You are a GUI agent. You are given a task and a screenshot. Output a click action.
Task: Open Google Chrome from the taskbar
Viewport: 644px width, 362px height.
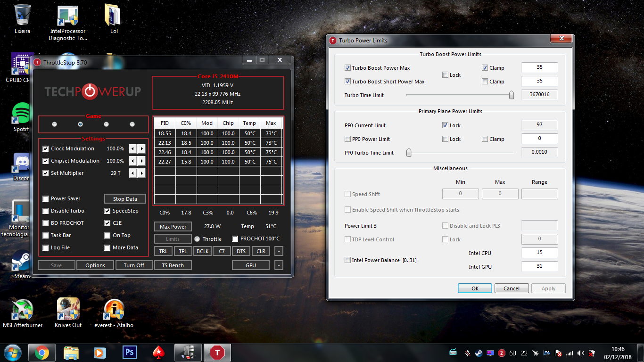41,352
